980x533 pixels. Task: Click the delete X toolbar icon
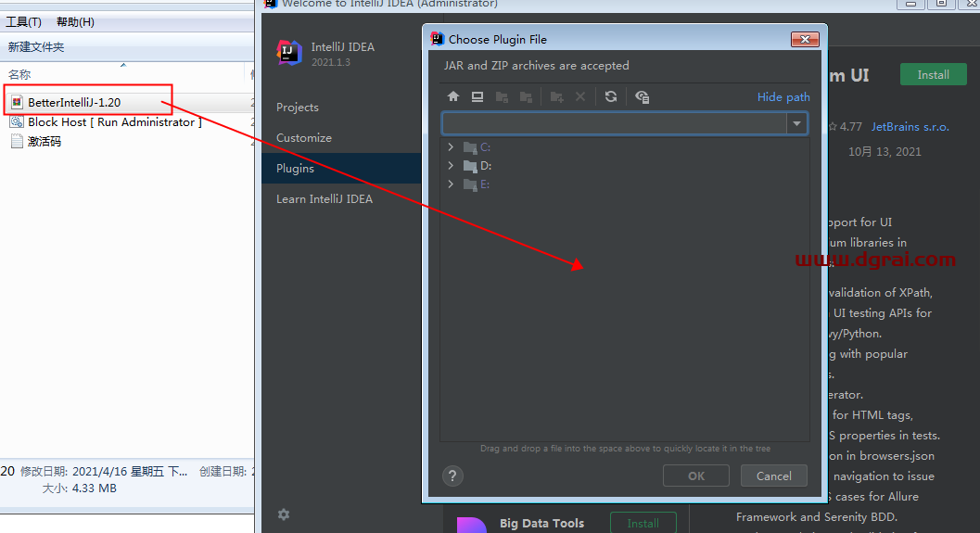click(580, 96)
